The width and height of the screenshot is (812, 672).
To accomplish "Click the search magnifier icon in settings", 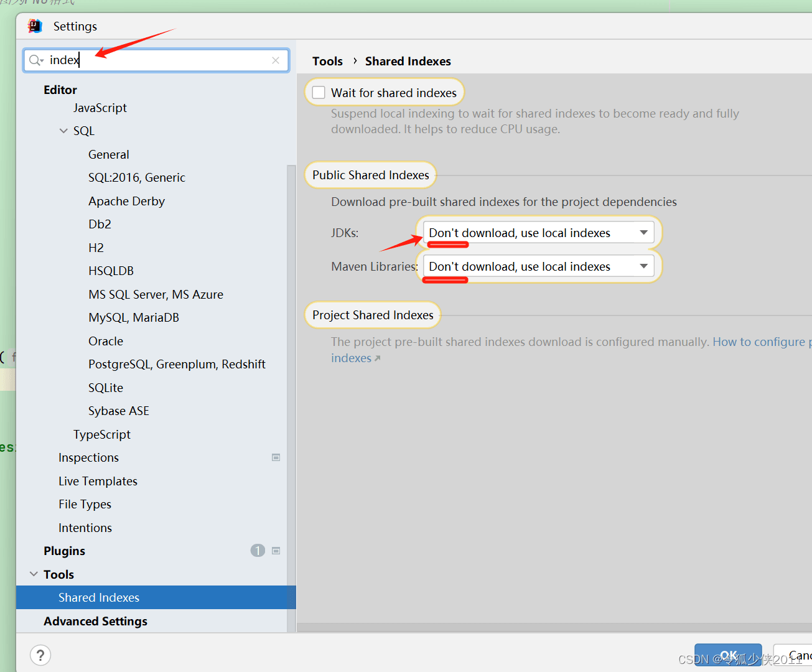I will click(x=35, y=60).
